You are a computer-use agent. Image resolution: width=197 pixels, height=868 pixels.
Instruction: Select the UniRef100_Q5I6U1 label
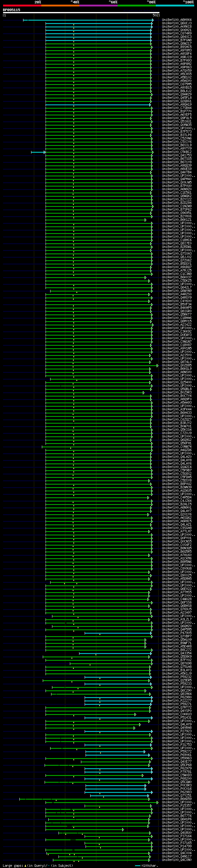point(176,121)
